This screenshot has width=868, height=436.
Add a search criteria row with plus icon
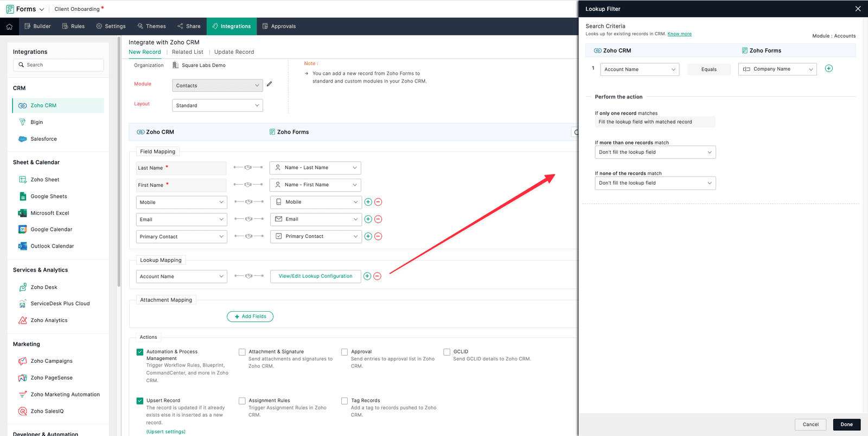(x=828, y=68)
